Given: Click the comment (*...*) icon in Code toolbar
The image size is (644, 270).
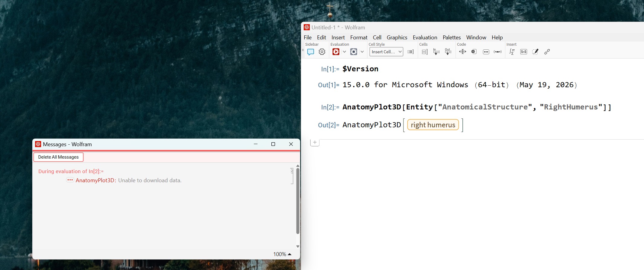Looking at the screenshot, I should click(497, 52).
